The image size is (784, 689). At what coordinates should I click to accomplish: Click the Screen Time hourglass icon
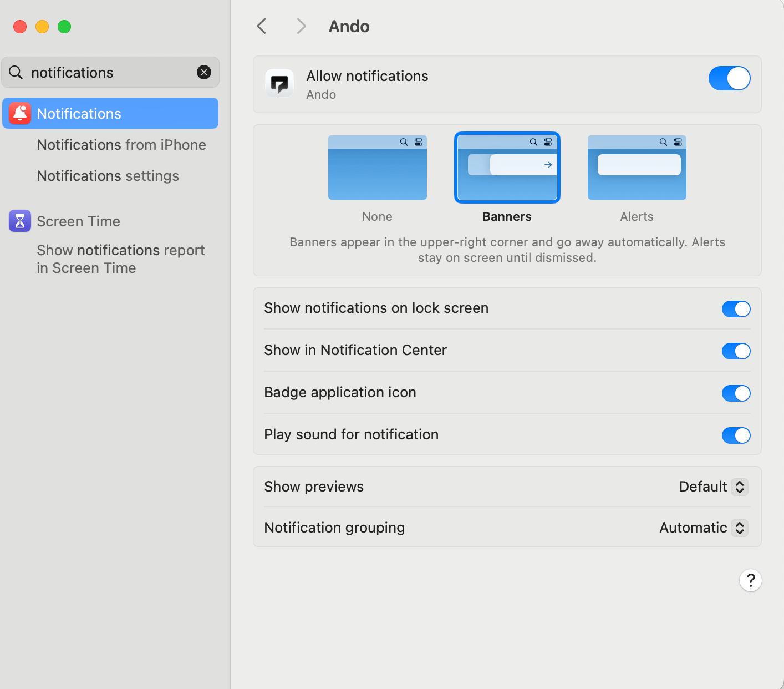tap(20, 221)
